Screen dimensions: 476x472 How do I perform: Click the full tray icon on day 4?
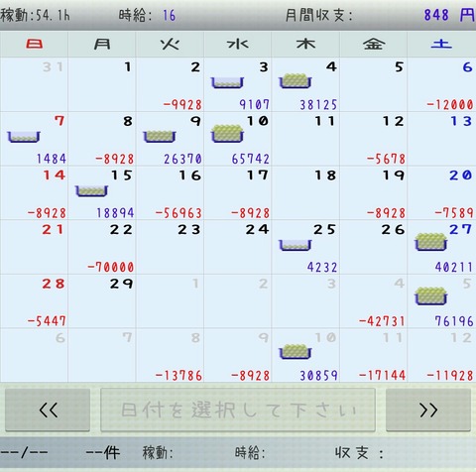tap(296, 80)
